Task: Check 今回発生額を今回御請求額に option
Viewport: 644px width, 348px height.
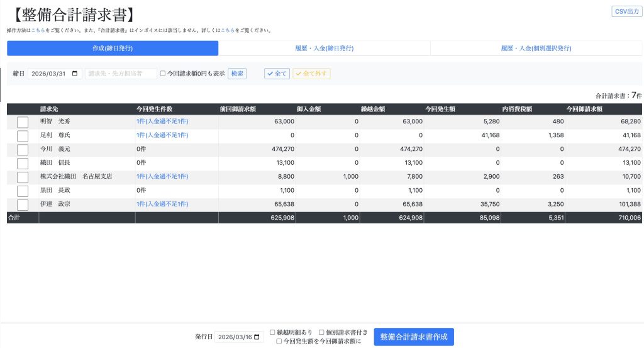Action: click(x=279, y=342)
